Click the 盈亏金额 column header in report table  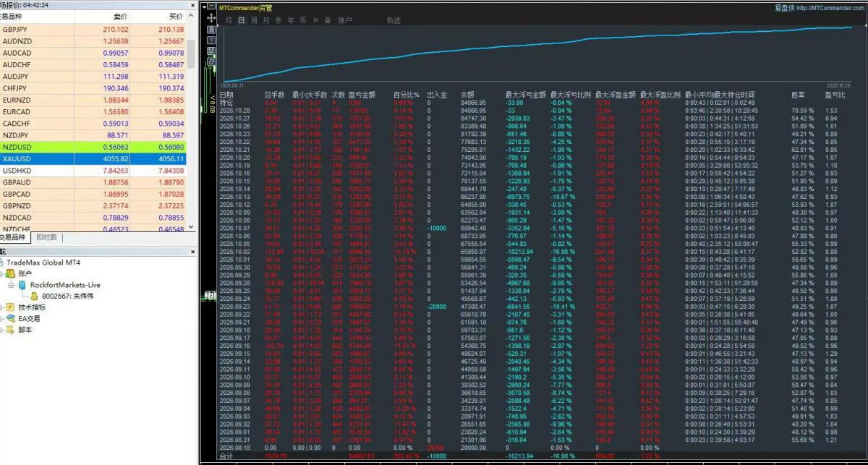coord(362,95)
